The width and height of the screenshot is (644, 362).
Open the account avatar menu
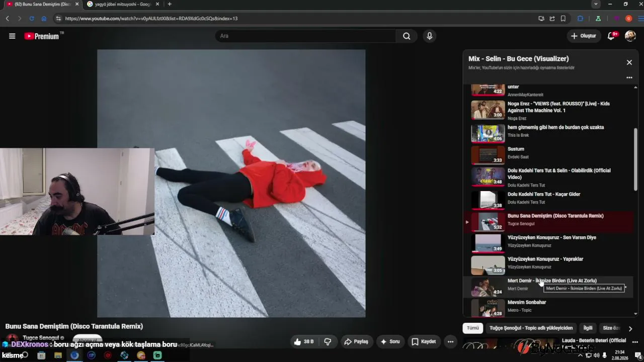click(630, 36)
